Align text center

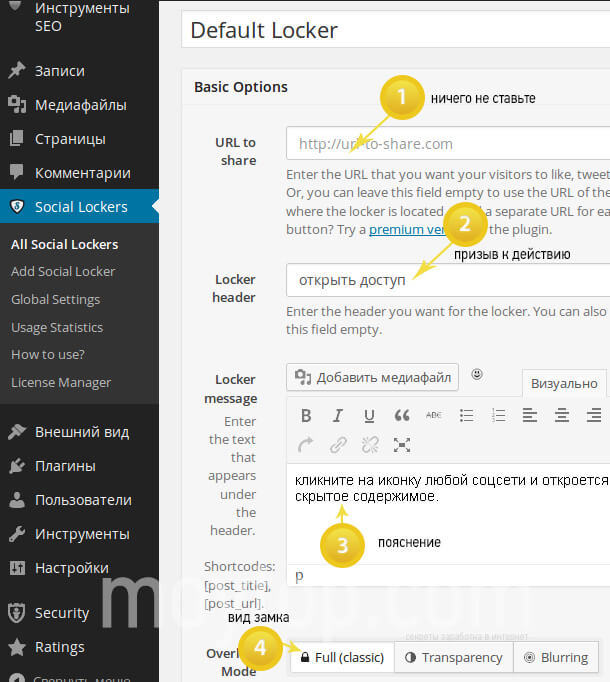(562, 415)
